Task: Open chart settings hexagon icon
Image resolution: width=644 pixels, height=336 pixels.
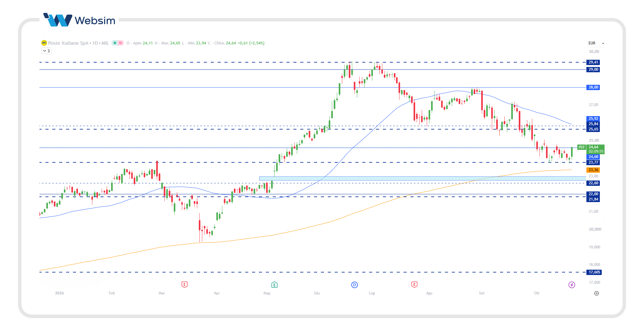Action: (596, 293)
